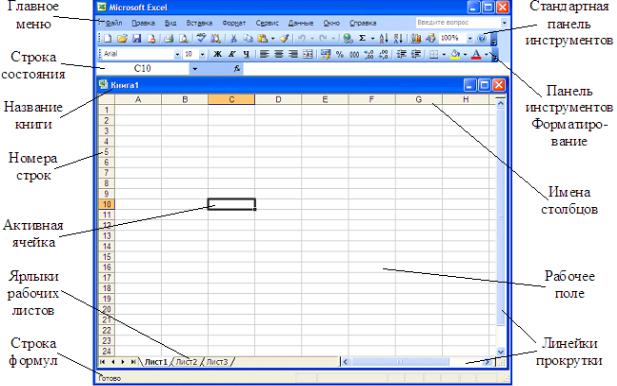Click the horizontal scrollbar thumb
Screen dimensions: 617x386
(x=400, y=362)
